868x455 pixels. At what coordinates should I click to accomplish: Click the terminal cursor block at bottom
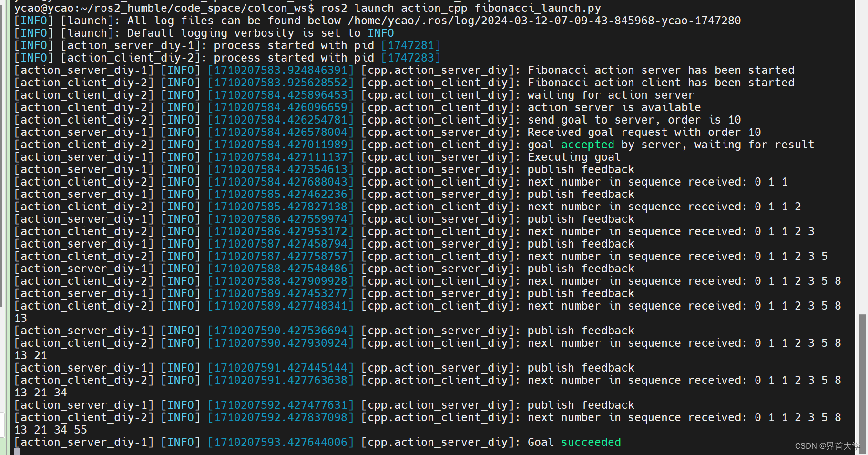17,452
